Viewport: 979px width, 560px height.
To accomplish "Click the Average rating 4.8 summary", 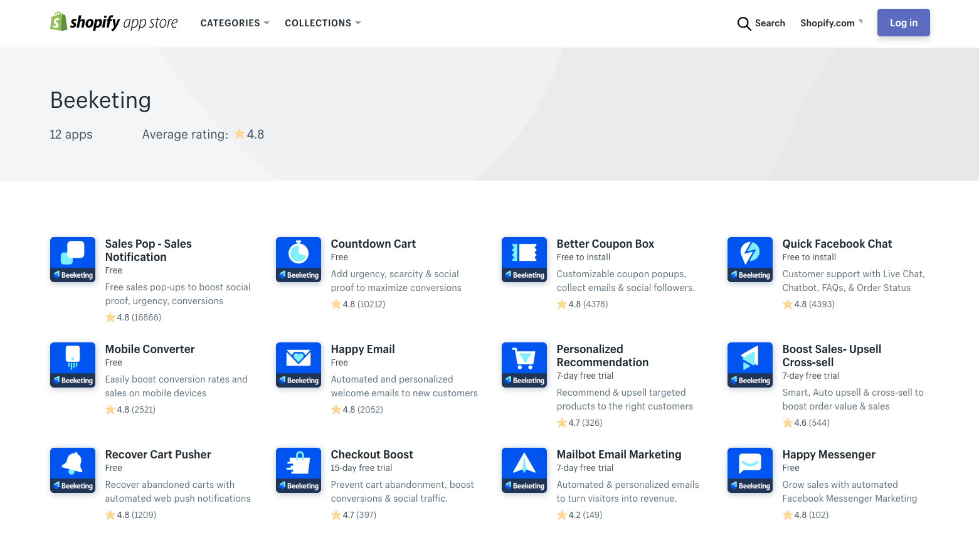I will coord(203,134).
